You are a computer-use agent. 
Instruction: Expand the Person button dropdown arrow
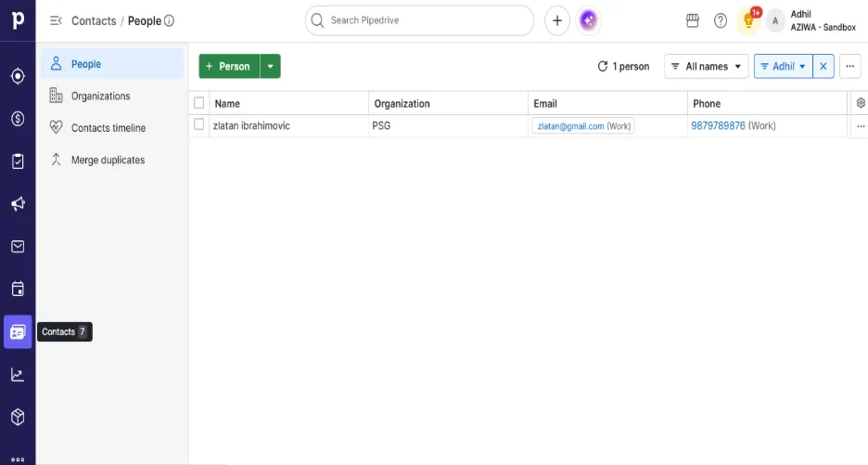[270, 67]
